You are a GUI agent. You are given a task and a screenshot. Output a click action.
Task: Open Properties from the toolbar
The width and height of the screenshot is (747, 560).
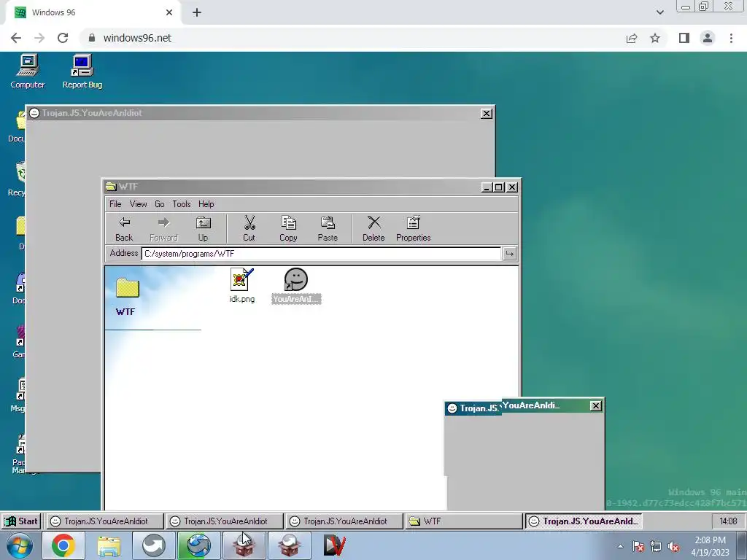pos(413,228)
